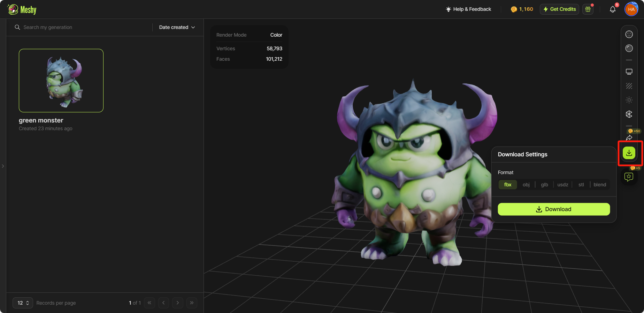The width and height of the screenshot is (644, 313).
Task: Click the 3D monster model in viewport
Action: coord(415,173)
